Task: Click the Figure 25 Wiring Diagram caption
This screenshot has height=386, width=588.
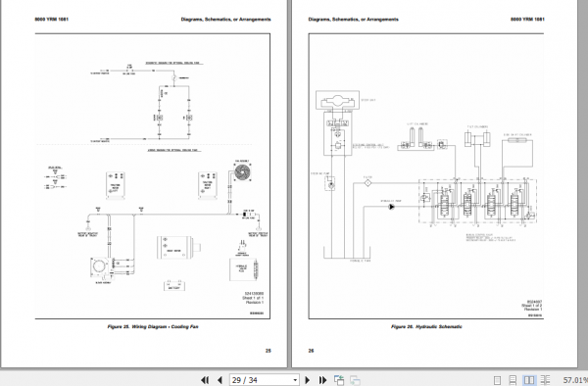Action: (153, 327)
